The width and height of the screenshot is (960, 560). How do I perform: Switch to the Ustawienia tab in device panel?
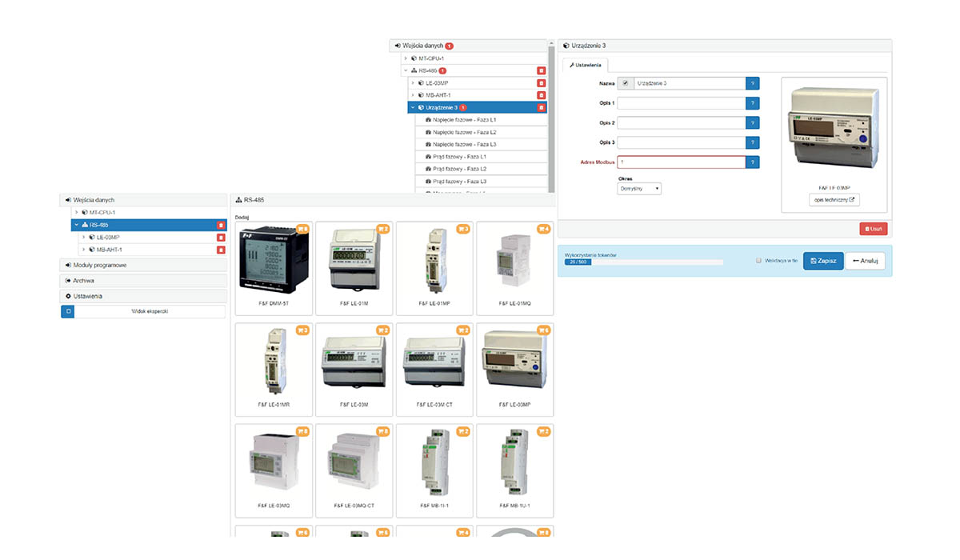586,65
